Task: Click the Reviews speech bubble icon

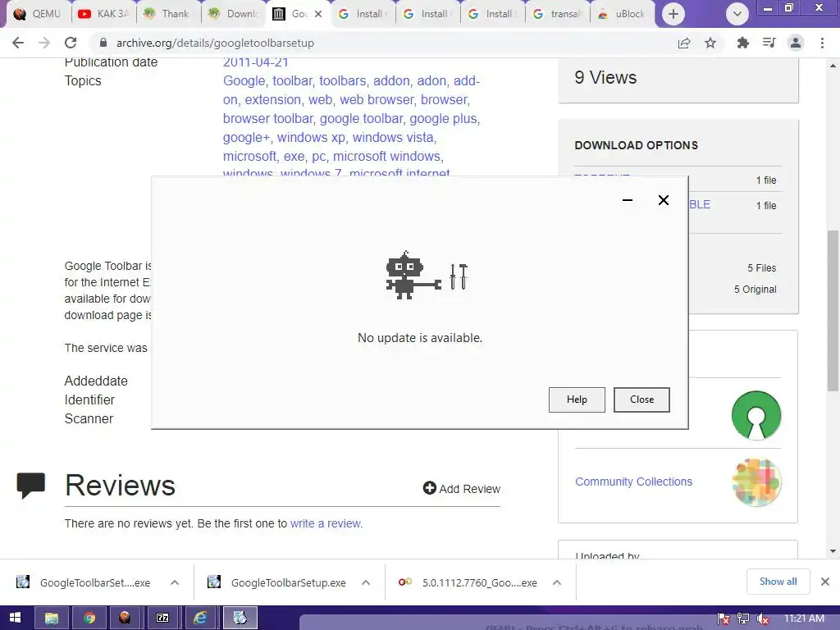Action: (x=31, y=486)
